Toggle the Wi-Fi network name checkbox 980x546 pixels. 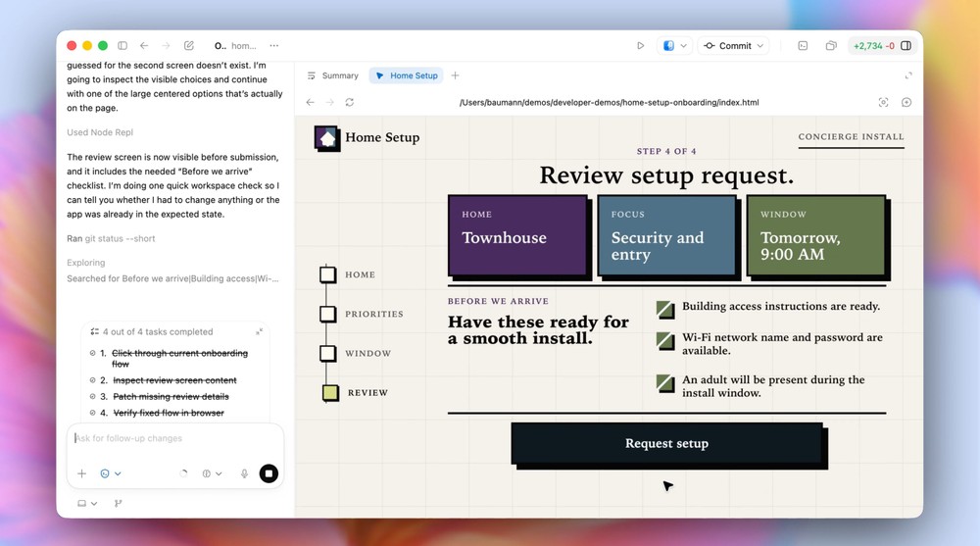665,342
